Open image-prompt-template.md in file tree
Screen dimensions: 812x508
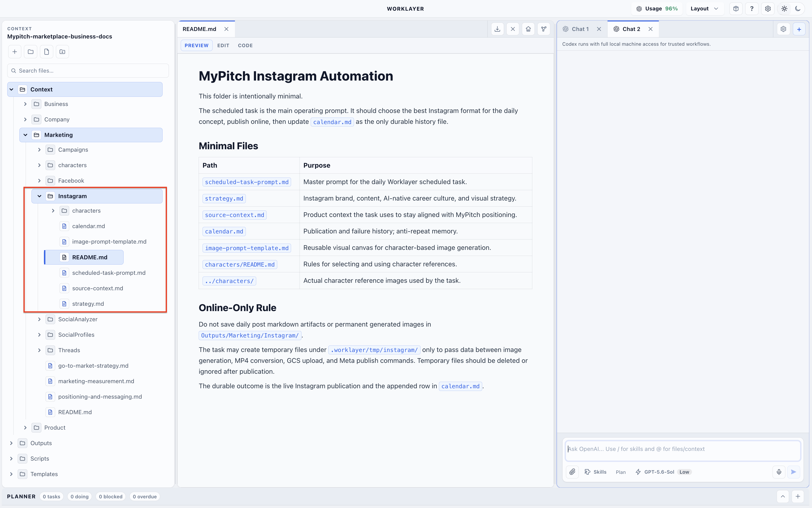tap(109, 242)
